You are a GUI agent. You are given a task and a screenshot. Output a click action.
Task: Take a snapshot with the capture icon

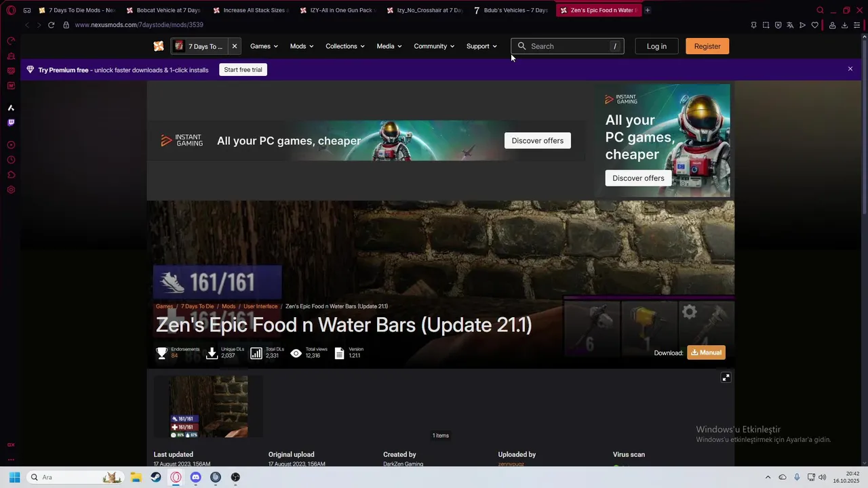point(766,25)
